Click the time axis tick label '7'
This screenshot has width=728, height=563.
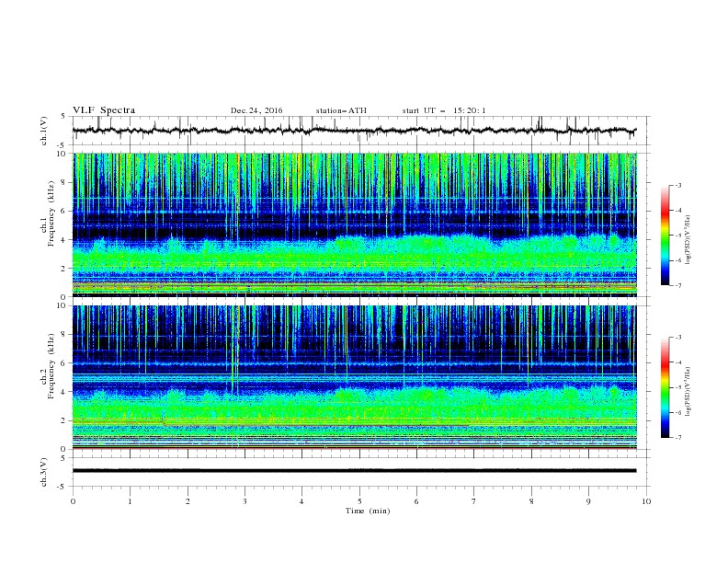pyautogui.click(x=474, y=501)
